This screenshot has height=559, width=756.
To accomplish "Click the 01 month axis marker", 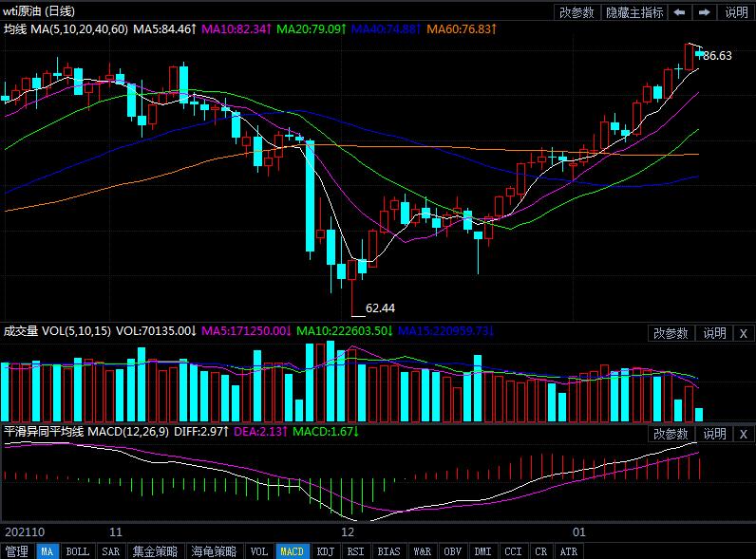I will 579,532.
